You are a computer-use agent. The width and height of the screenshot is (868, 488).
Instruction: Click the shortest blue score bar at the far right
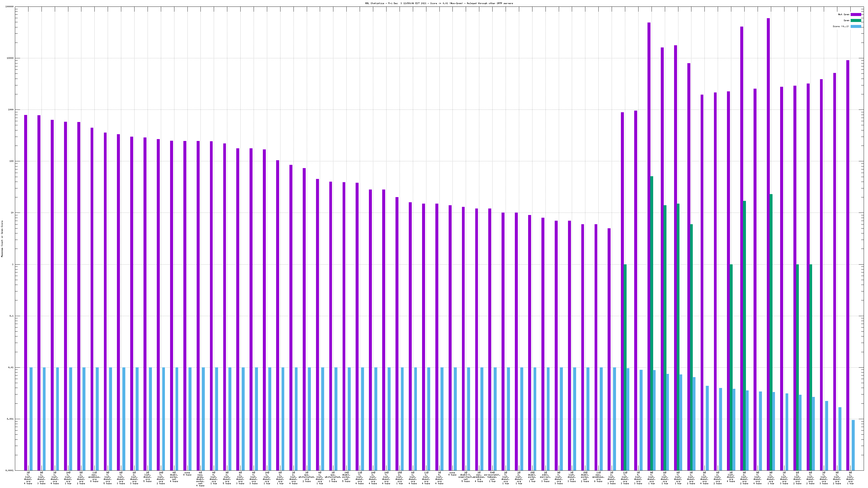(853, 445)
